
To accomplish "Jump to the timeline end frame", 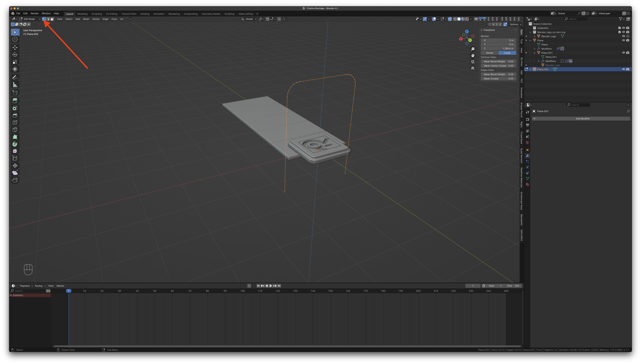I will [x=279, y=286].
